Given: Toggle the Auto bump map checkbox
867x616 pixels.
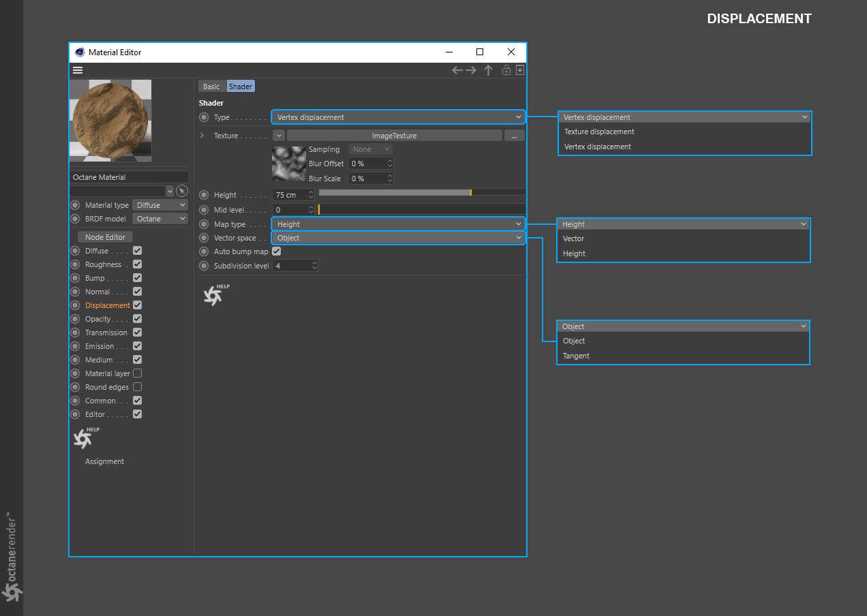Looking at the screenshot, I should [276, 251].
